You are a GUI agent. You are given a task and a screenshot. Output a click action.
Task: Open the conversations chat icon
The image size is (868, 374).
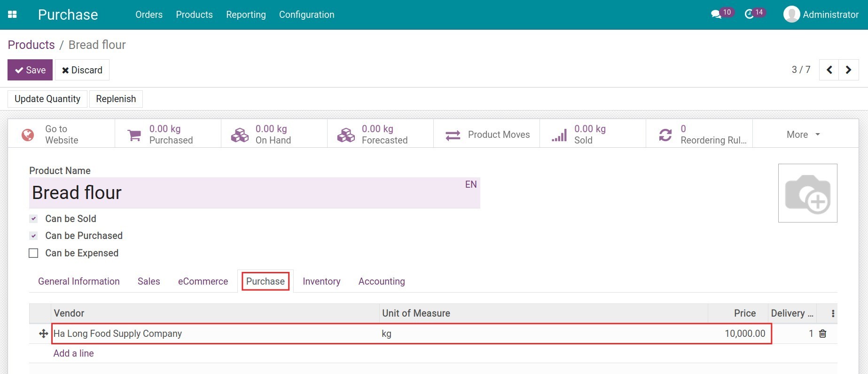point(716,15)
